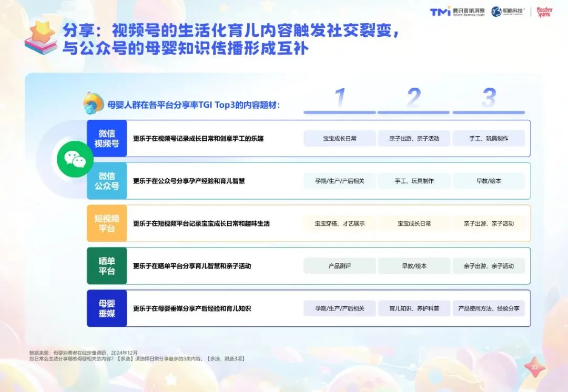The image size is (568, 392).
Task: Click the TMI Tencent Marketing Insight logo
Action: [x=458, y=12]
